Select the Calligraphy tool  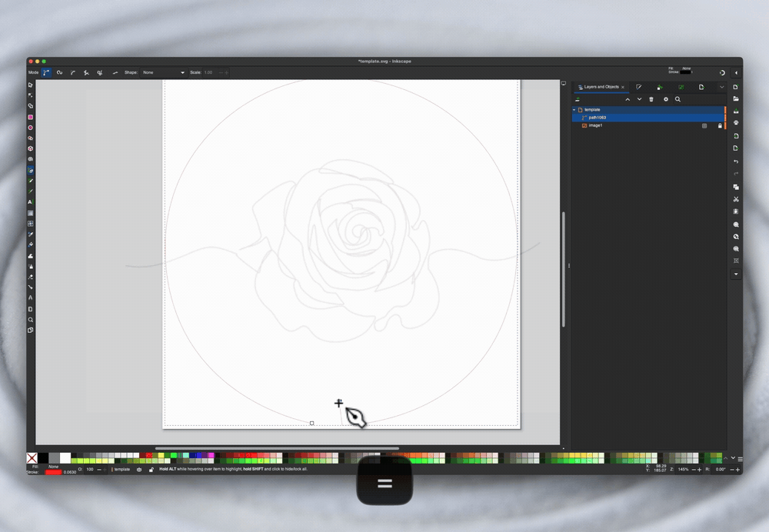click(31, 191)
